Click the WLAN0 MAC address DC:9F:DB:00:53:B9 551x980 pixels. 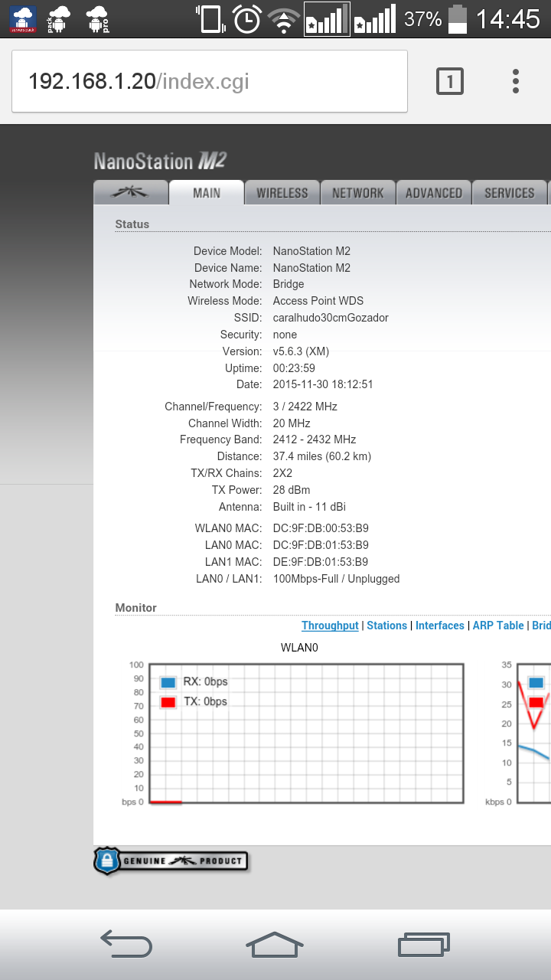(321, 528)
